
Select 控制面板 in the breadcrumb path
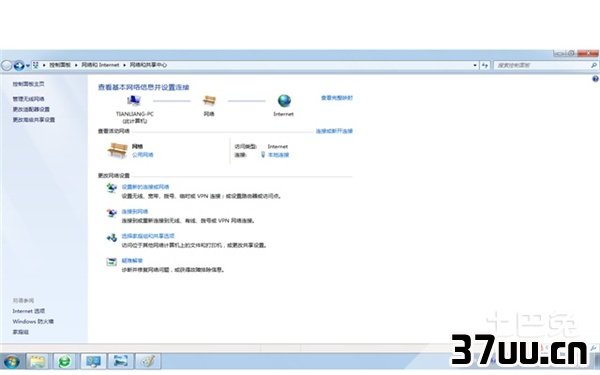click(x=60, y=65)
